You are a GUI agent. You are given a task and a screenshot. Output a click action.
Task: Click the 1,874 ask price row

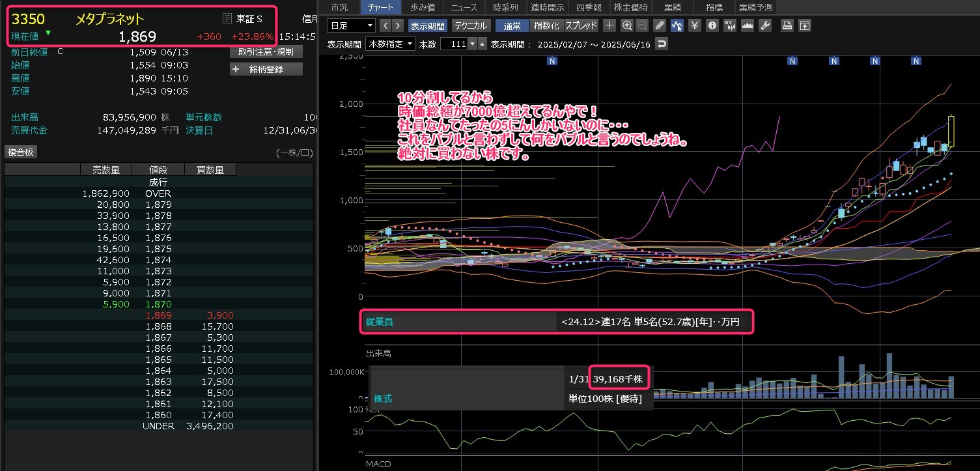point(159,260)
